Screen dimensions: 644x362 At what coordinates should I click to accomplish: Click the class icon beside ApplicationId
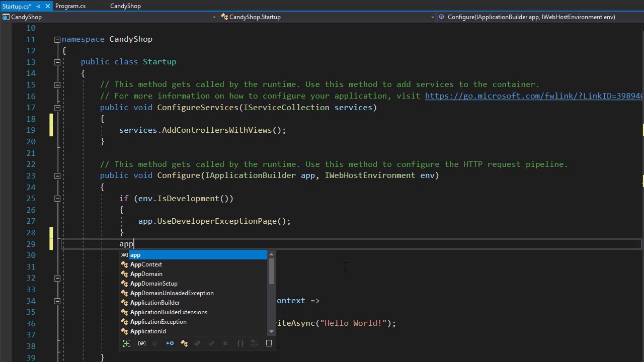point(124,331)
